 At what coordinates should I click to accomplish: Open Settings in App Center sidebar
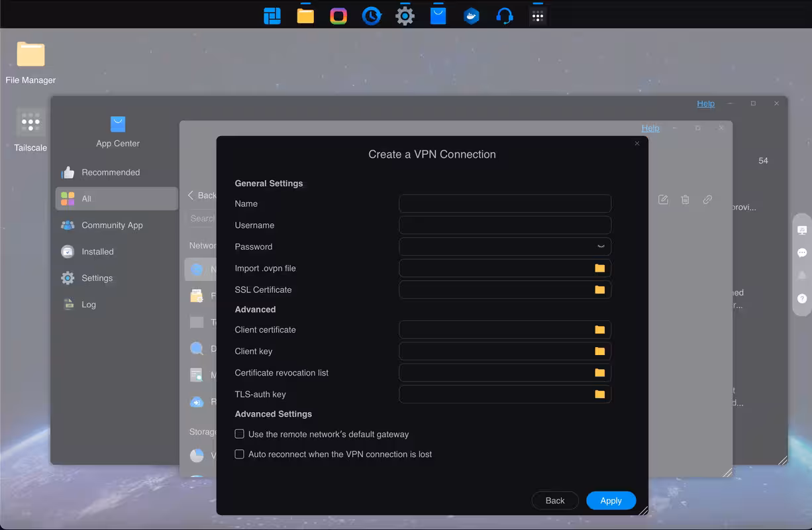(117, 278)
